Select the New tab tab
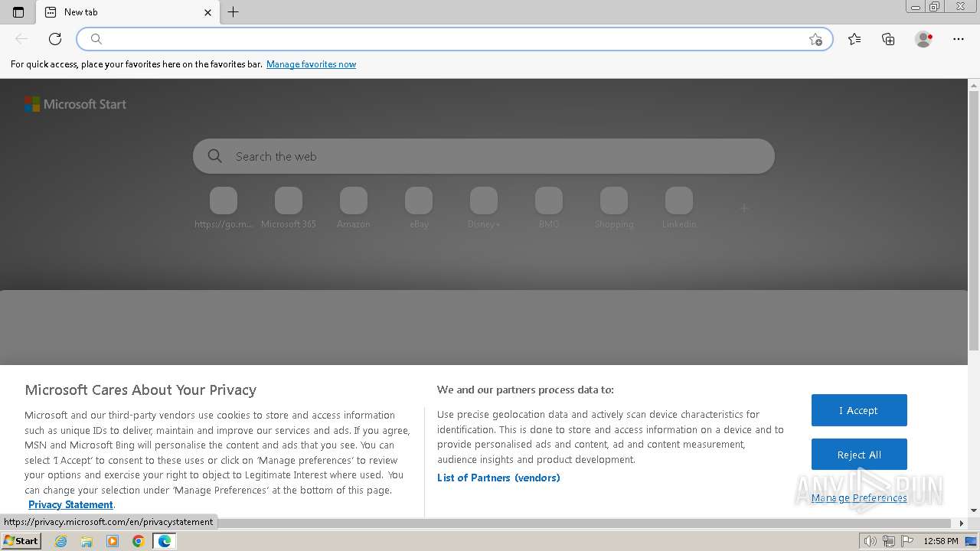This screenshot has height=551, width=980. click(x=128, y=12)
